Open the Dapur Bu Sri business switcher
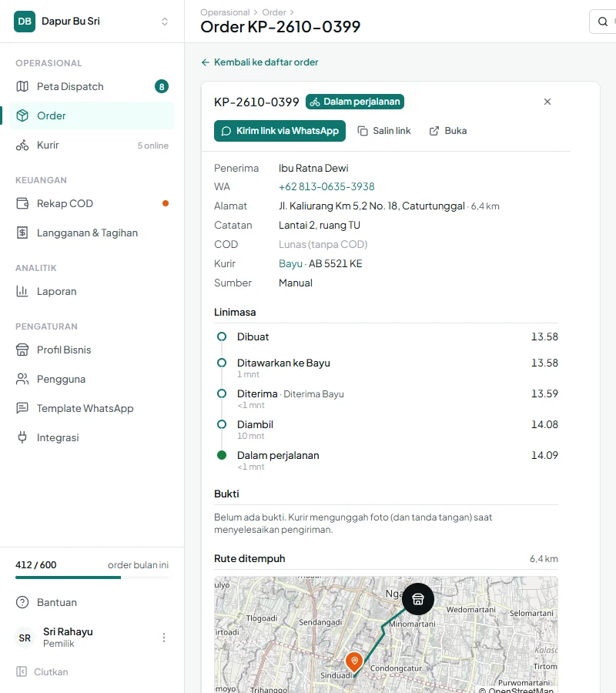This screenshot has width=616, height=693. (x=92, y=22)
